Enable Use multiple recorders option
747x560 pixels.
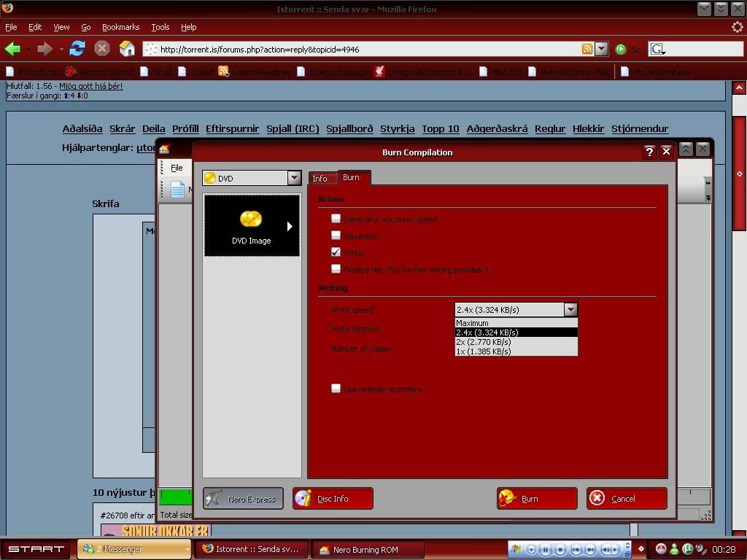(x=336, y=389)
